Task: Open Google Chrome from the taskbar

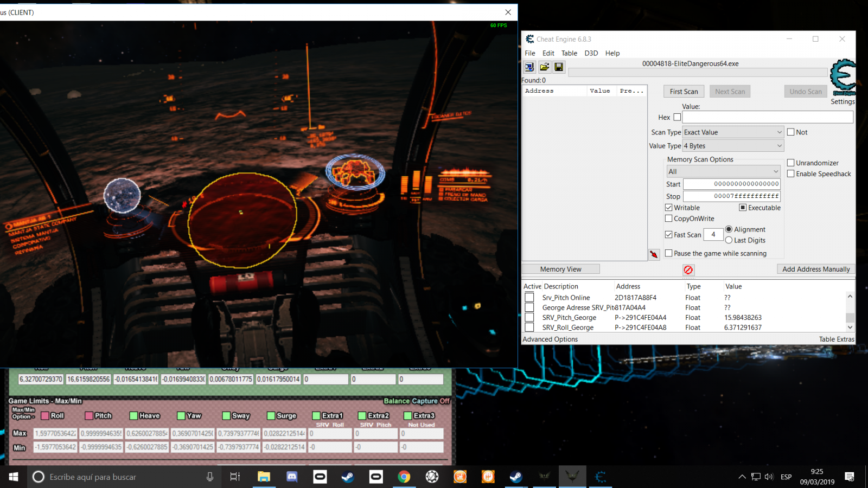Action: coord(404,477)
